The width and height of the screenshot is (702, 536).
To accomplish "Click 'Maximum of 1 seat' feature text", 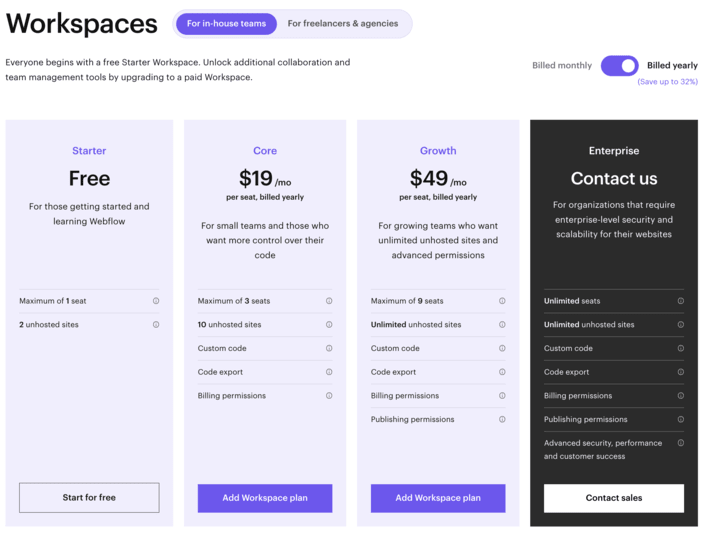I will pos(53,301).
